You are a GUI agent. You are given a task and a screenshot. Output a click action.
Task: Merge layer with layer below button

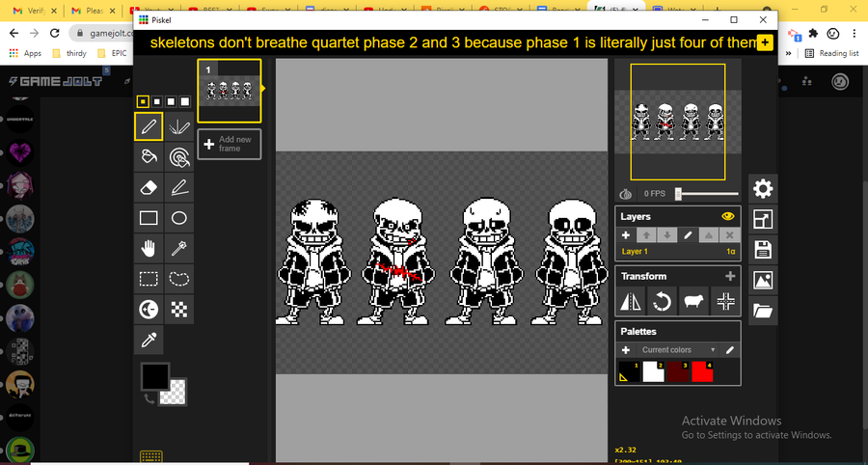coord(709,235)
